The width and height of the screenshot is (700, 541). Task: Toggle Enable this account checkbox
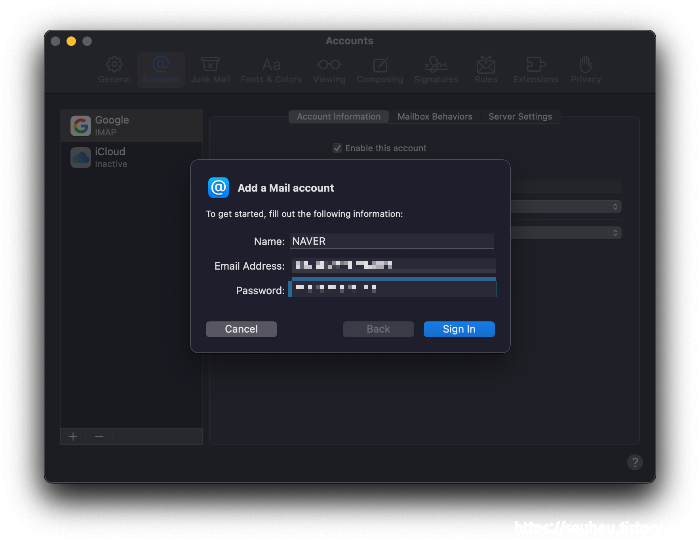(337, 148)
